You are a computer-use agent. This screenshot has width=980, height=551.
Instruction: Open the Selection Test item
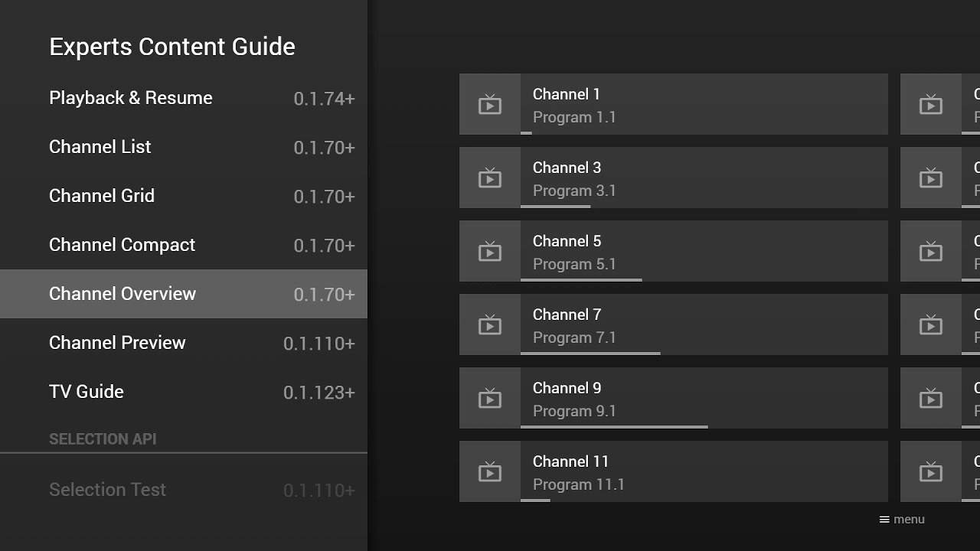coord(184,490)
